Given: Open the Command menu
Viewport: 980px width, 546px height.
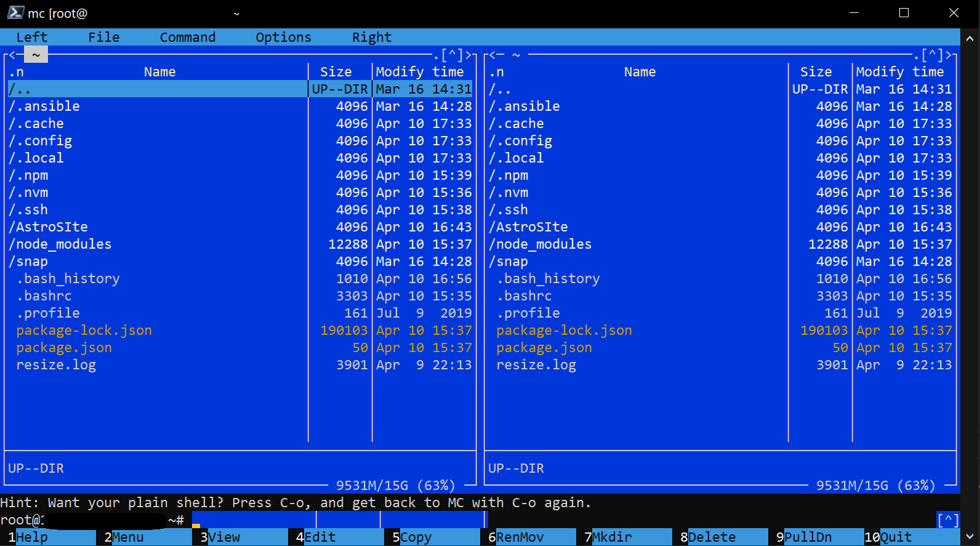Looking at the screenshot, I should pos(188,38).
